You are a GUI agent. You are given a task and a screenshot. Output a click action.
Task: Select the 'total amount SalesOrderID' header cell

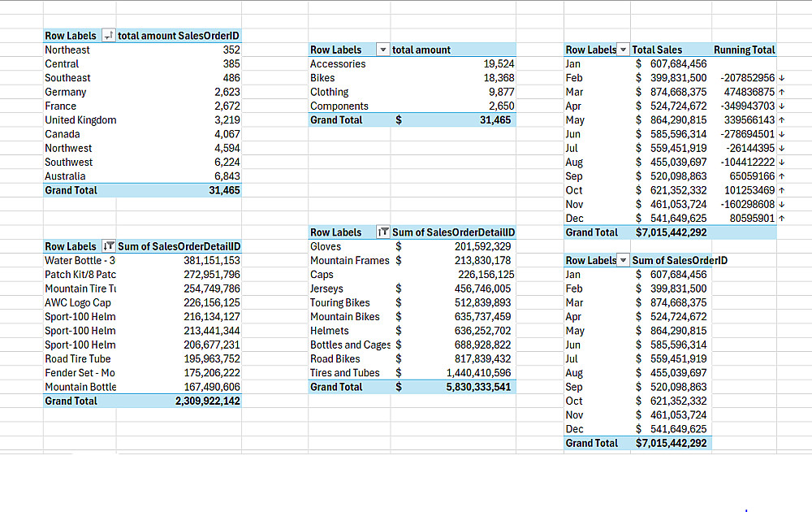179,36
